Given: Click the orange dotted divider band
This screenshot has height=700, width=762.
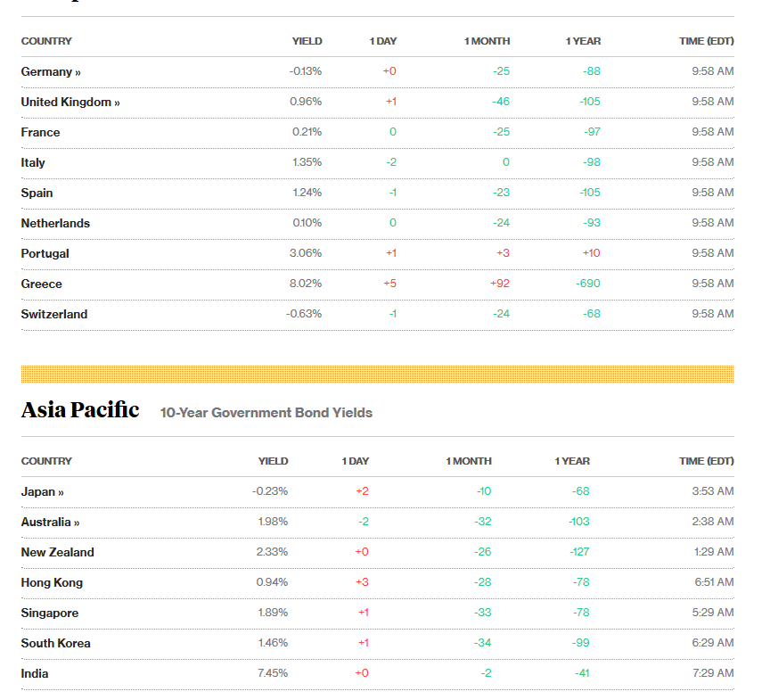Looking at the screenshot, I should [x=377, y=374].
